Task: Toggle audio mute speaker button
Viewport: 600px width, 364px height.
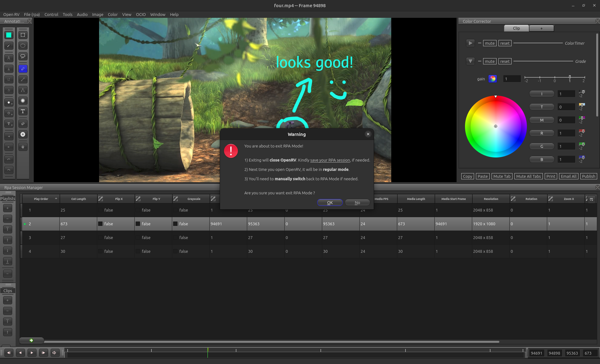Action: coord(54,353)
